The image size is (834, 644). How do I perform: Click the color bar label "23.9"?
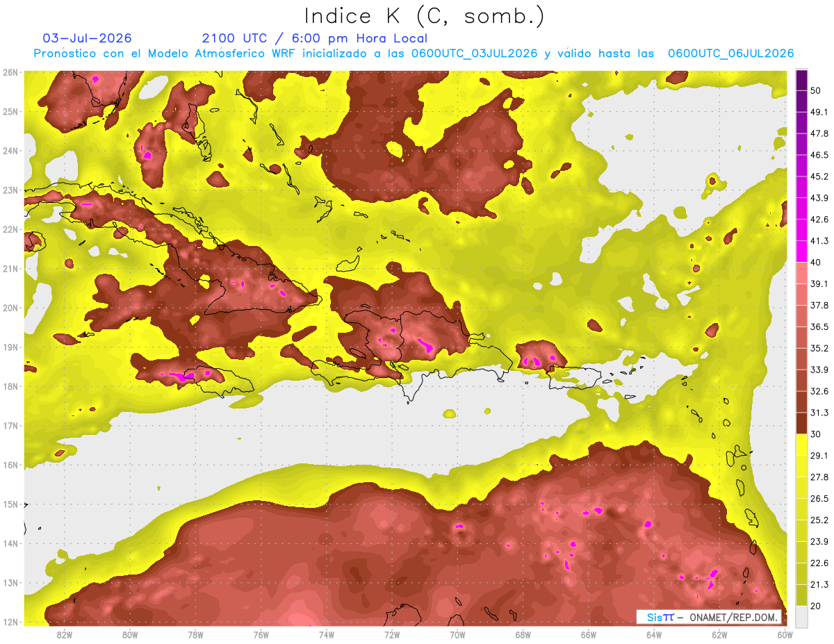coord(819,541)
